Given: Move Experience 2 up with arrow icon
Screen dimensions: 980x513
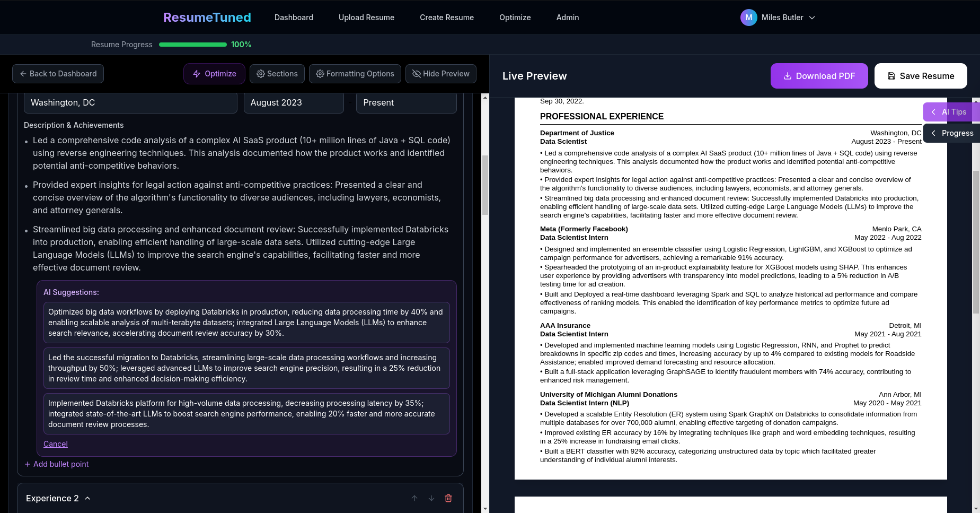Looking at the screenshot, I should pos(414,498).
